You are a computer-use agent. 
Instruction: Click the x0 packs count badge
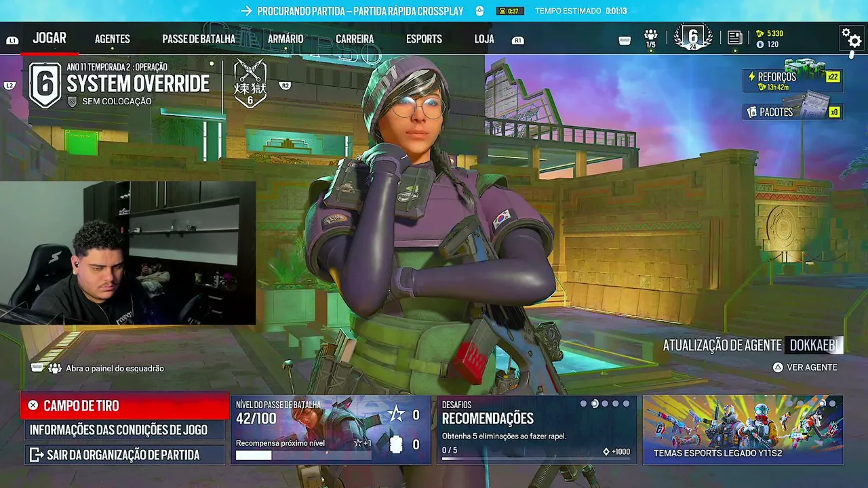coord(834,112)
